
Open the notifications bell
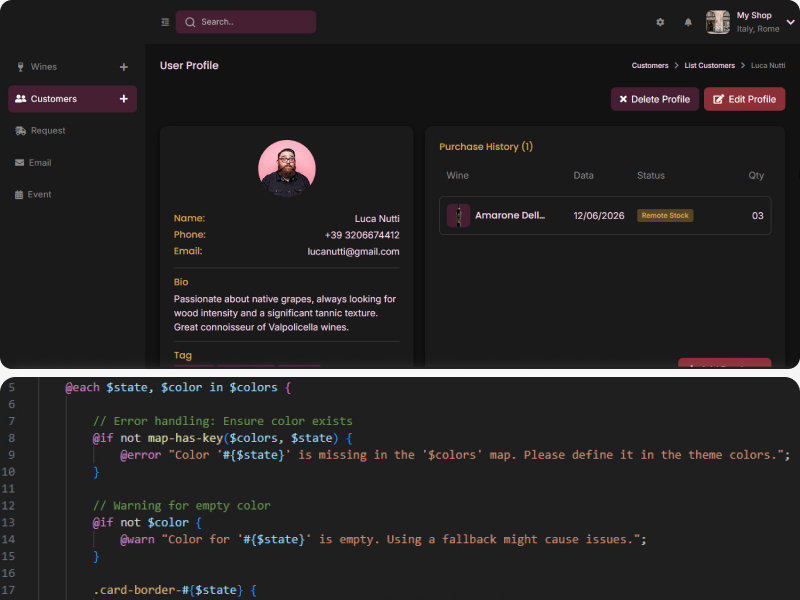[x=688, y=22]
